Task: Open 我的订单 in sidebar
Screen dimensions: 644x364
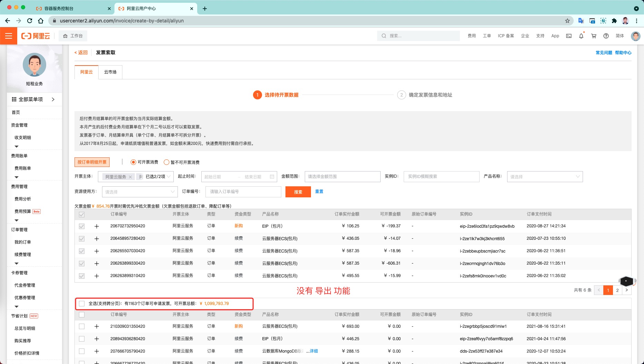Action: [23, 242]
